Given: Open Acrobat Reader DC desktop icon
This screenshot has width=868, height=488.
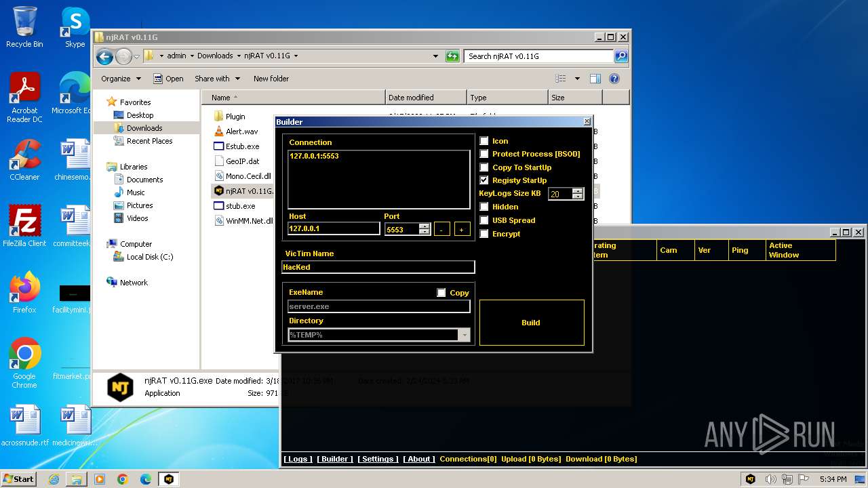Looking at the screenshot, I should coord(24,98).
